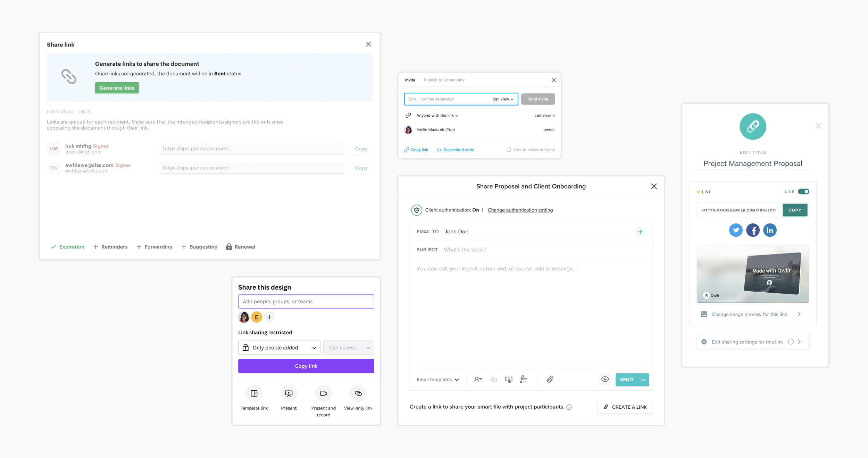Click the paperclip attachment icon
This screenshot has height=458, width=868.
(x=550, y=380)
